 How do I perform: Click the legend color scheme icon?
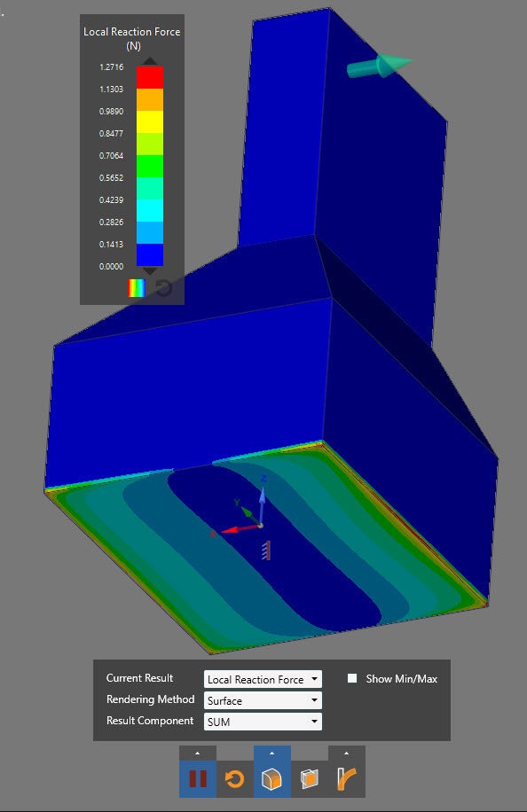(x=137, y=288)
